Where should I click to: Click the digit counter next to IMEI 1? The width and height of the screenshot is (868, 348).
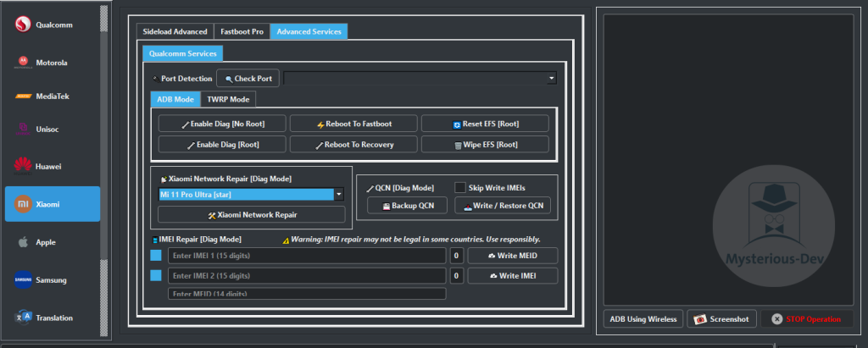[457, 256]
